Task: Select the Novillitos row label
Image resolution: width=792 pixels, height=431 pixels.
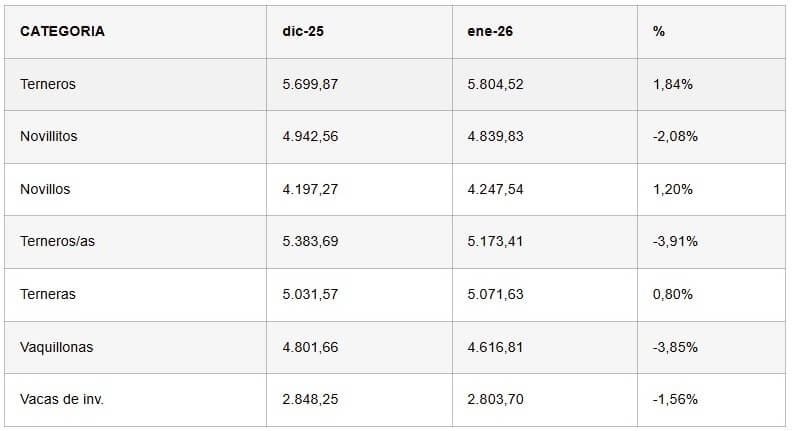Action: 49,136
